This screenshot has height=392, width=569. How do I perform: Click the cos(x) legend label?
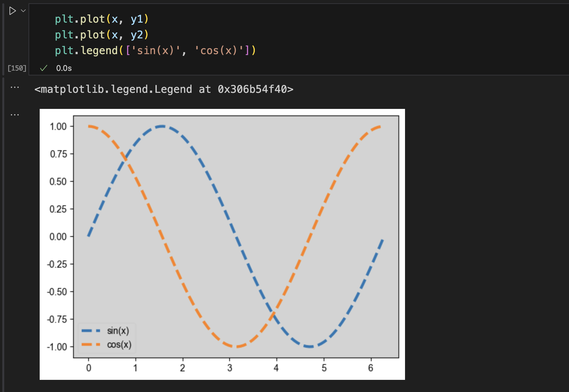click(x=119, y=345)
